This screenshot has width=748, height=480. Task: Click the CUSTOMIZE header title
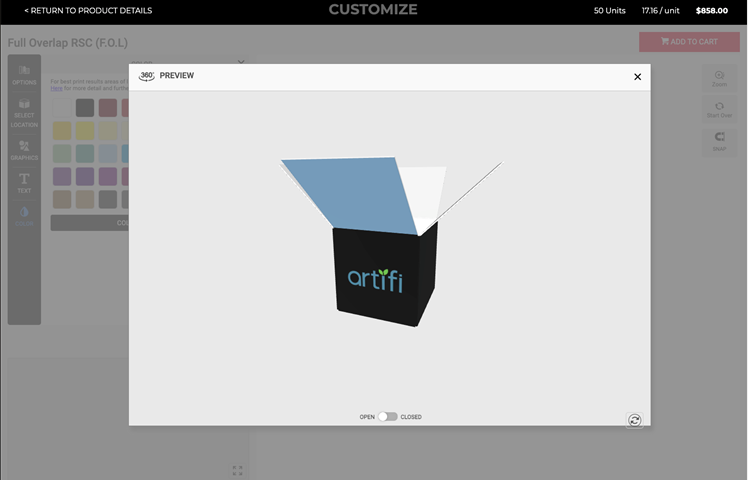pyautogui.click(x=373, y=10)
